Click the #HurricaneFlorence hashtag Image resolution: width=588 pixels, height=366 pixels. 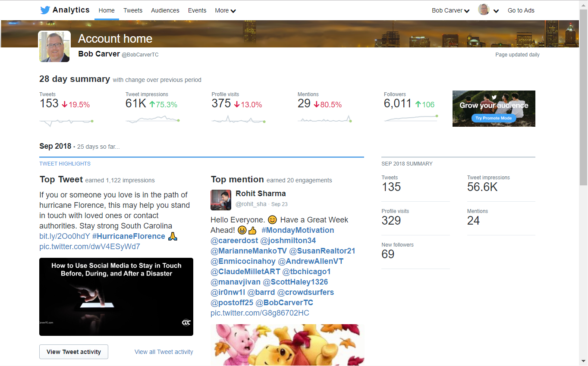pyautogui.click(x=129, y=236)
